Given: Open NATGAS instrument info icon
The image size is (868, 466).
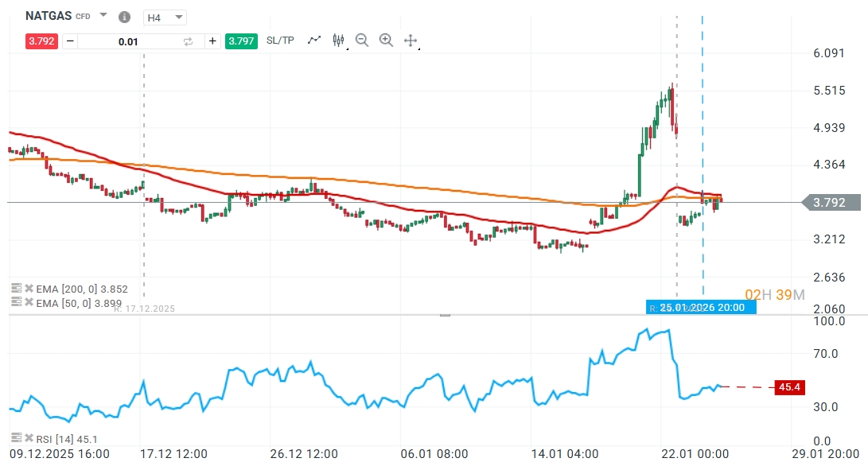Looking at the screenshot, I should [x=123, y=17].
